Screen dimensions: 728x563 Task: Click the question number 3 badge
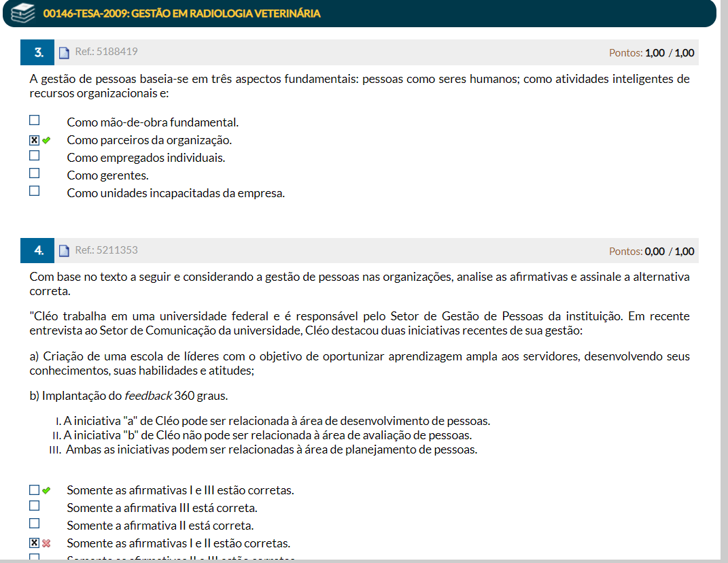tap(38, 52)
